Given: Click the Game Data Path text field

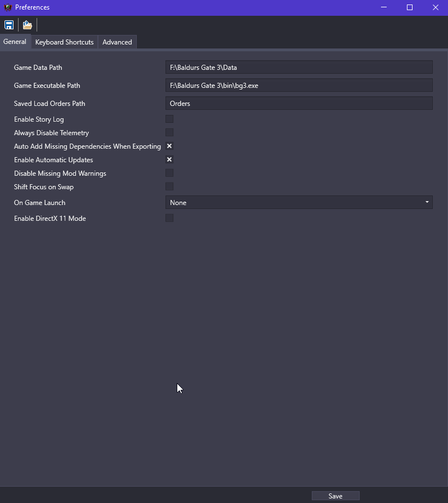Looking at the screenshot, I should point(299,66).
